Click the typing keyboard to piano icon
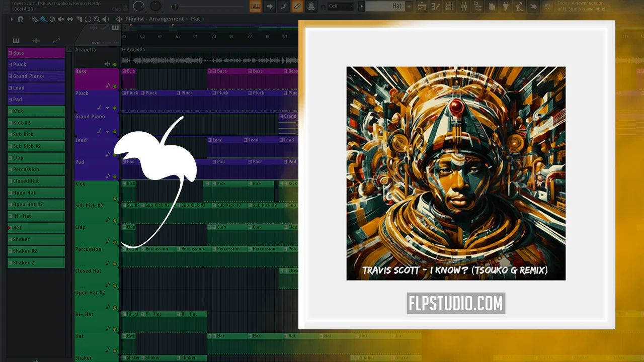 point(255,7)
